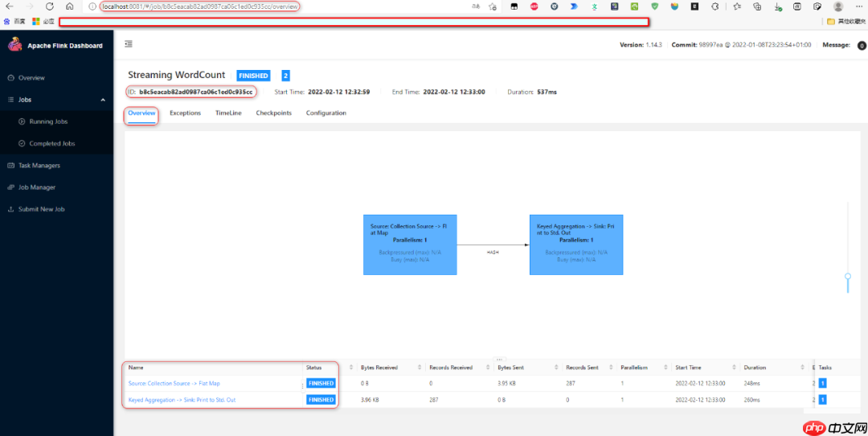Open Job Manager page
Viewport: 868px width, 436px height.
pos(37,187)
